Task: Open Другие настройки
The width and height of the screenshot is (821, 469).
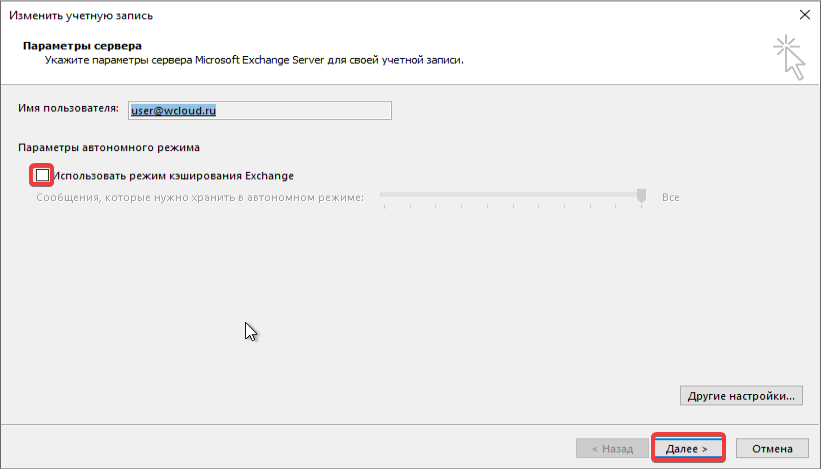Action: pyautogui.click(x=741, y=396)
